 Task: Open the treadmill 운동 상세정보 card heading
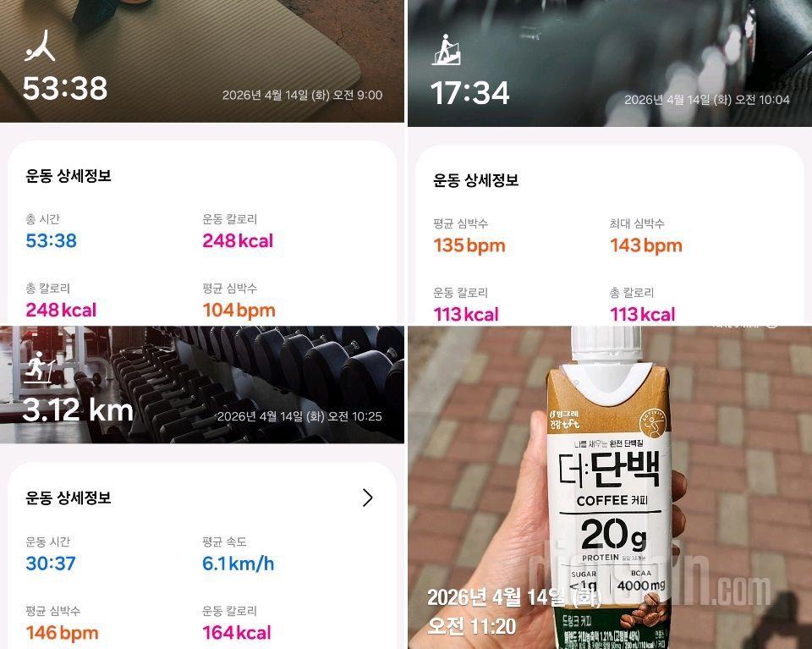point(69,498)
